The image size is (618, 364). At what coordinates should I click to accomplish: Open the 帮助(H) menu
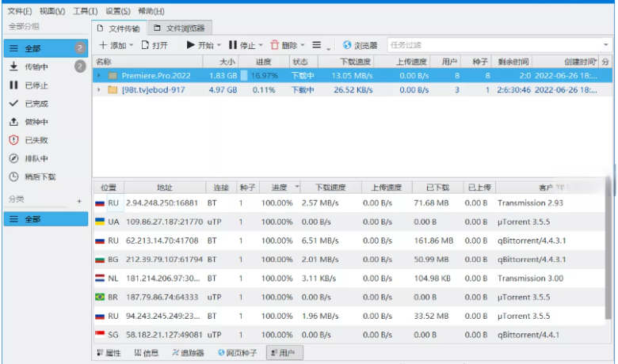click(x=151, y=11)
